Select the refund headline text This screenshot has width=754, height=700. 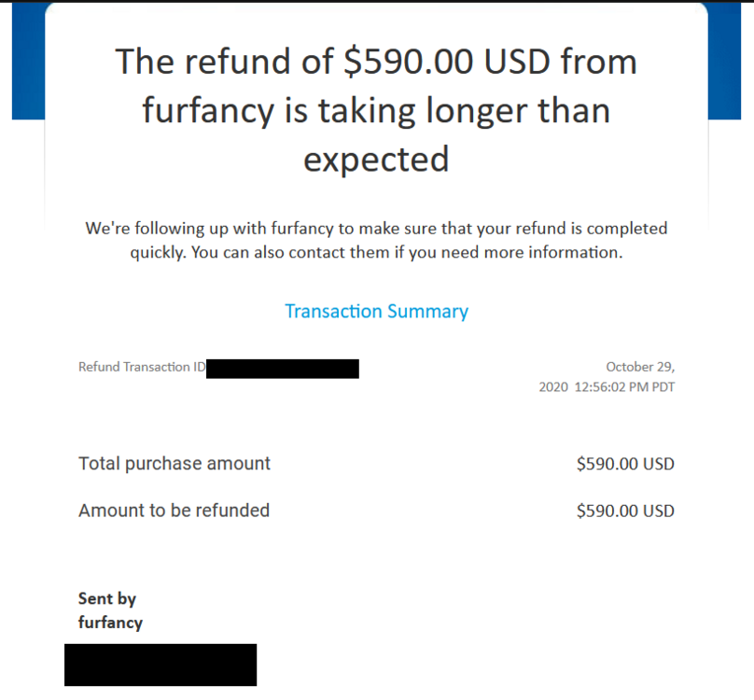(x=376, y=110)
